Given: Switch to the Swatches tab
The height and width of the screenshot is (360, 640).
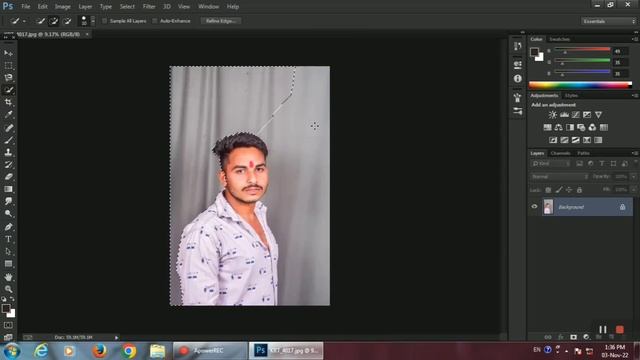Looking at the screenshot, I should click(559, 39).
